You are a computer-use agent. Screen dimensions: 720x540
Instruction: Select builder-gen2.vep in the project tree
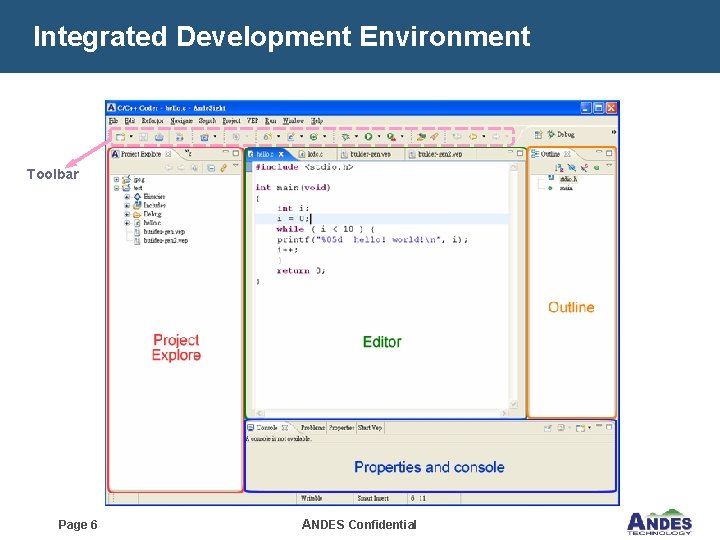(165, 240)
